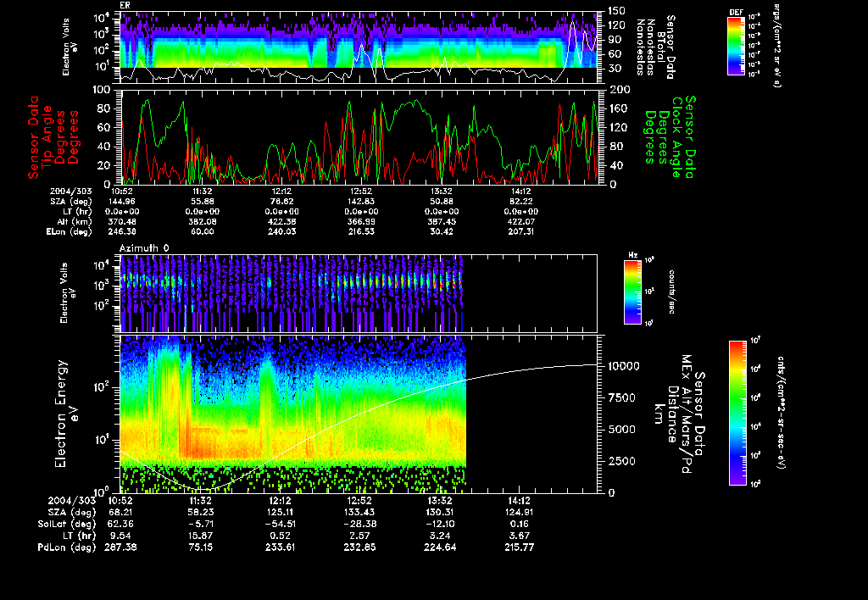Click the 'BTotal Nanoteslas' axis label

point(651,47)
